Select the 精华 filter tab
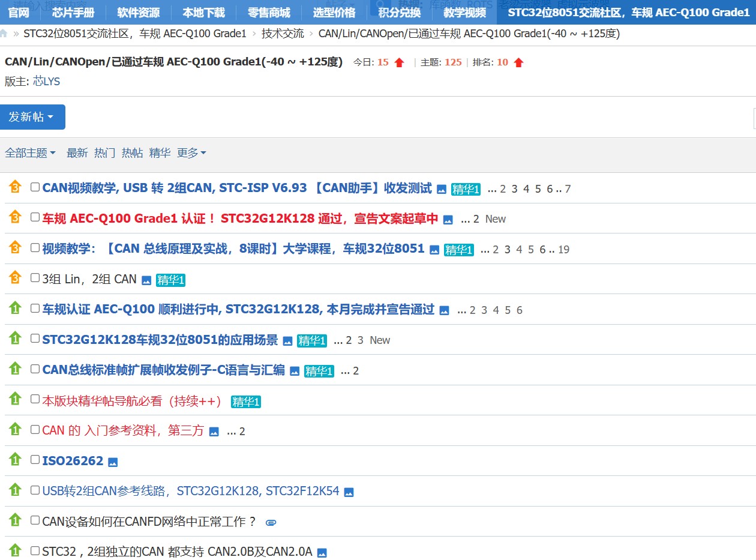Image resolution: width=756 pixels, height=560 pixels. tap(160, 153)
